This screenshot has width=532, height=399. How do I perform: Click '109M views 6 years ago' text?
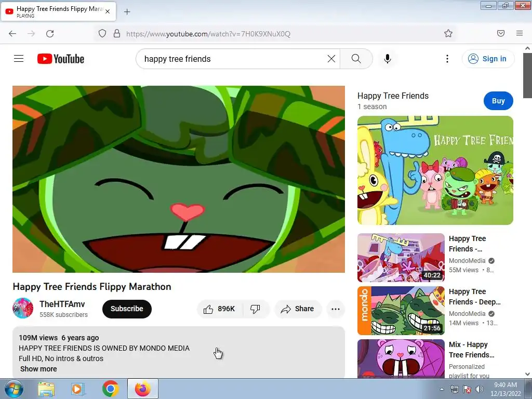click(59, 338)
